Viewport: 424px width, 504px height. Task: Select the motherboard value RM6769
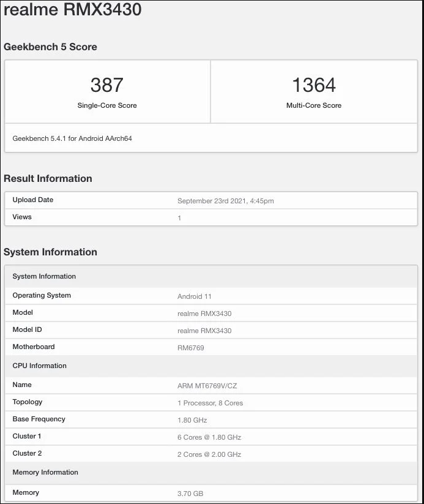(x=190, y=348)
